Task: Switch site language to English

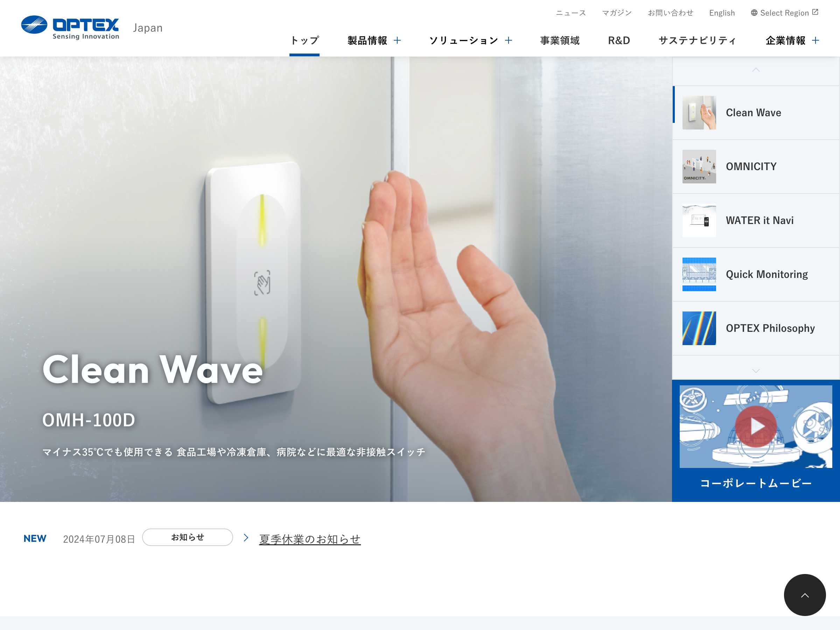Action: tap(722, 13)
